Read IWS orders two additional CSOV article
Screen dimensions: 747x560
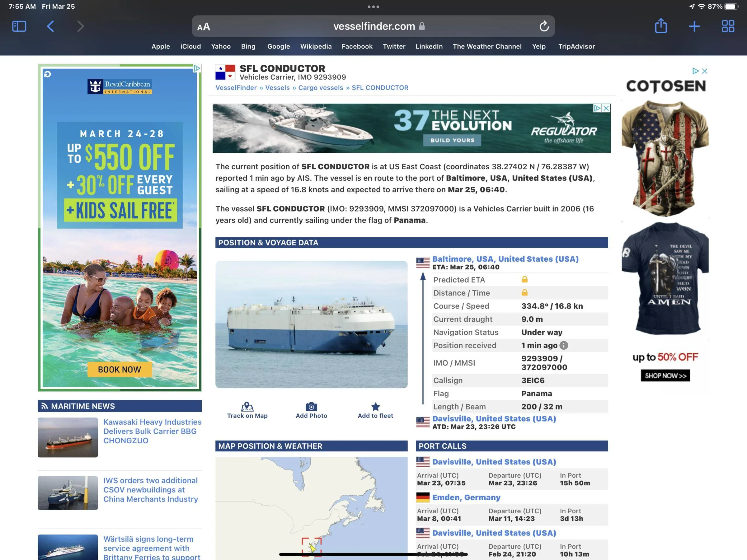(151, 490)
